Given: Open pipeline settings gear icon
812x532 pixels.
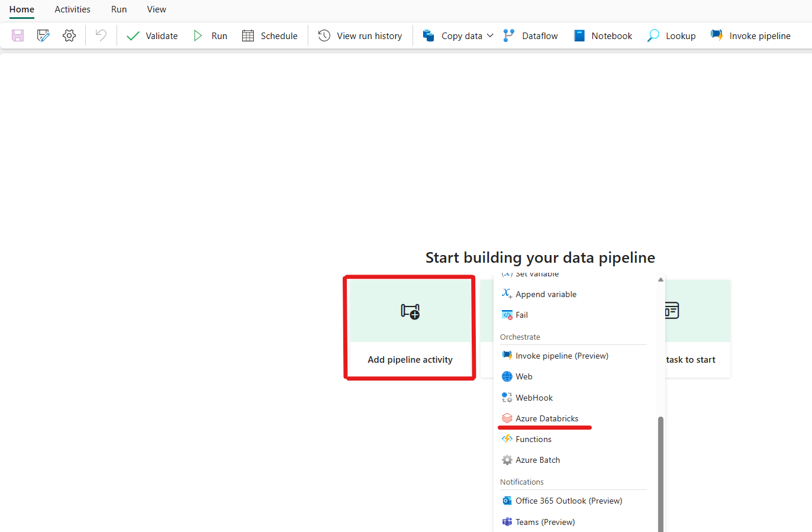Looking at the screenshot, I should tap(69, 36).
